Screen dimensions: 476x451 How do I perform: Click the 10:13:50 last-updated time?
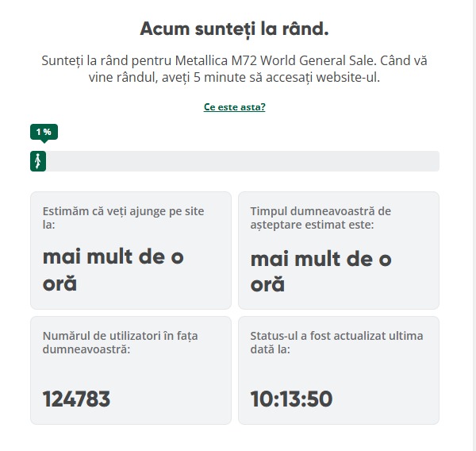pyautogui.click(x=291, y=399)
